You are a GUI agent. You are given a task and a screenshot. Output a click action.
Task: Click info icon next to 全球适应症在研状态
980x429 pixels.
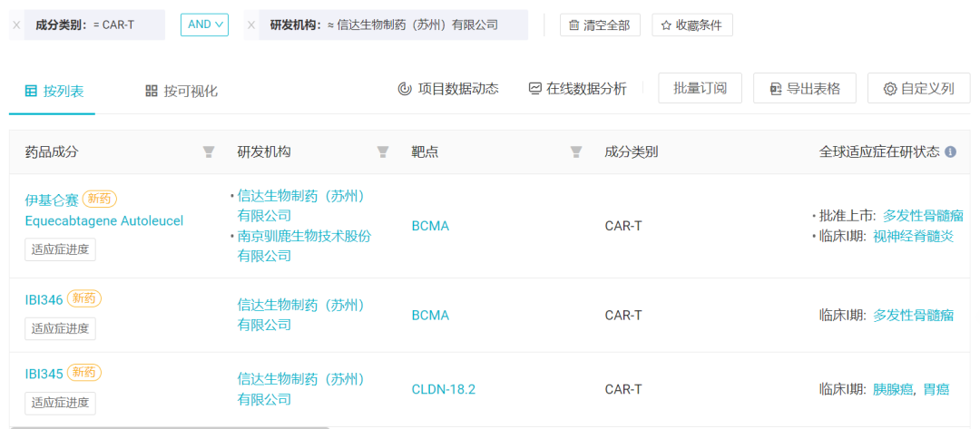(x=951, y=151)
